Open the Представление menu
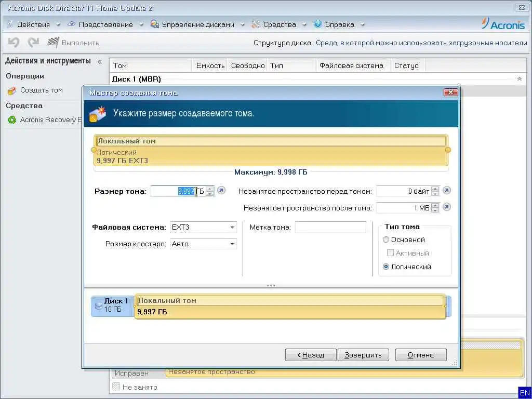The height and width of the screenshot is (399, 532). tap(105, 24)
